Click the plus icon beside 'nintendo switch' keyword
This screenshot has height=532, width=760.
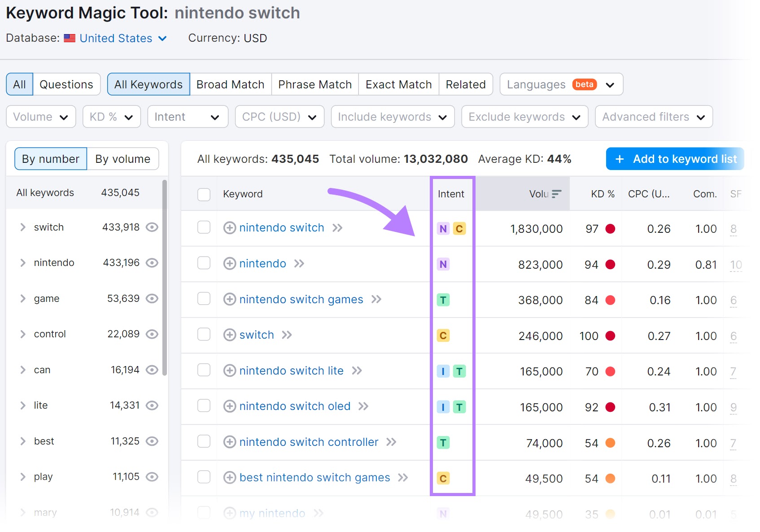pos(230,228)
